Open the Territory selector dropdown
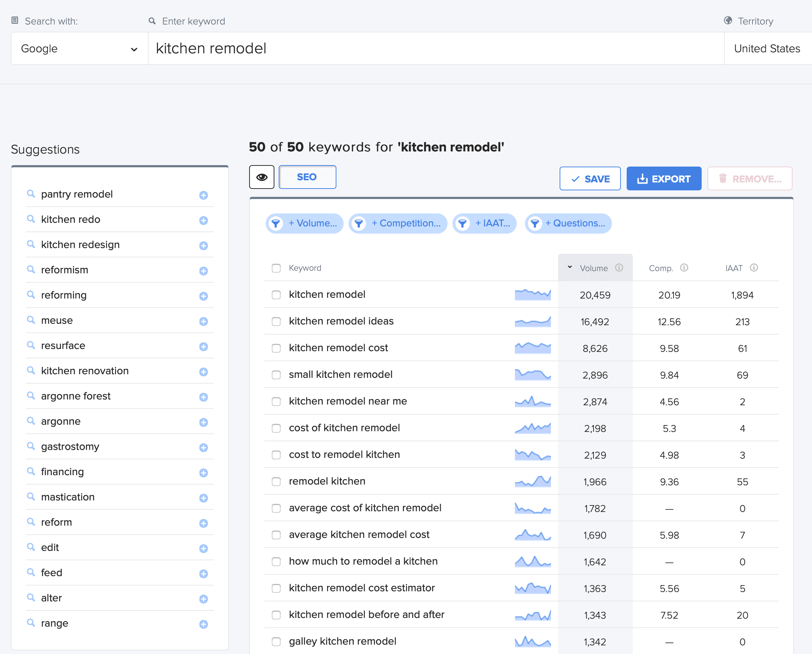812x654 pixels. point(766,48)
